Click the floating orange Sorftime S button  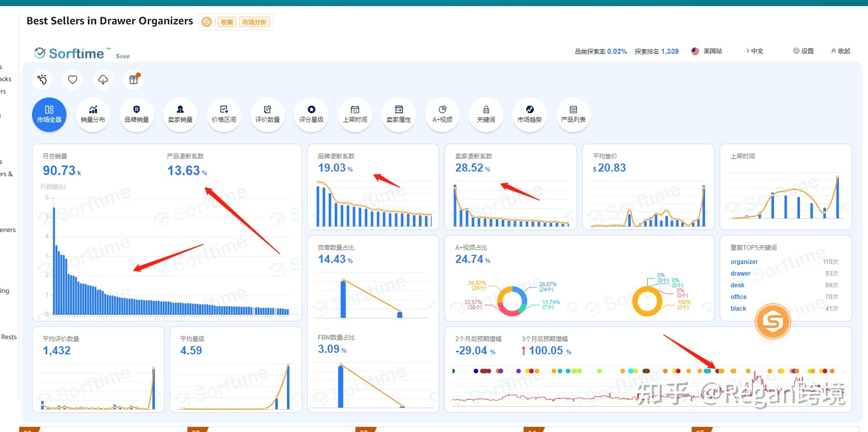[x=773, y=321]
